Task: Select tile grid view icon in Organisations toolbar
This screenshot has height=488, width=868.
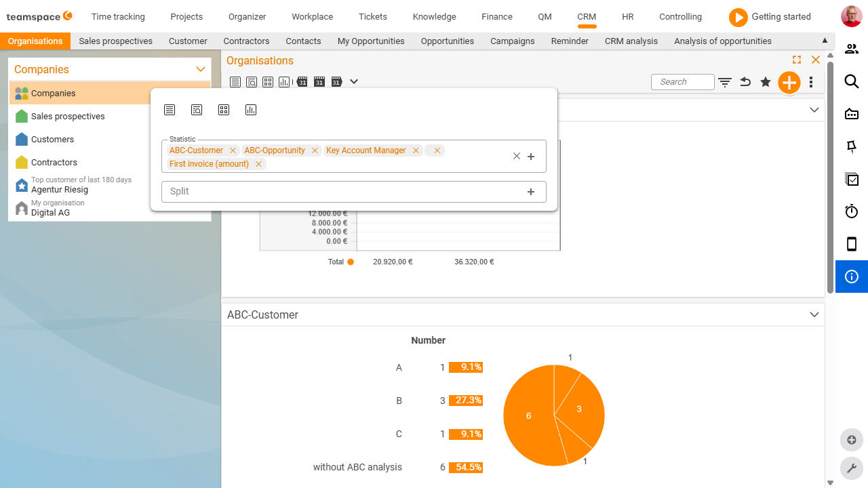Action: 268,82
